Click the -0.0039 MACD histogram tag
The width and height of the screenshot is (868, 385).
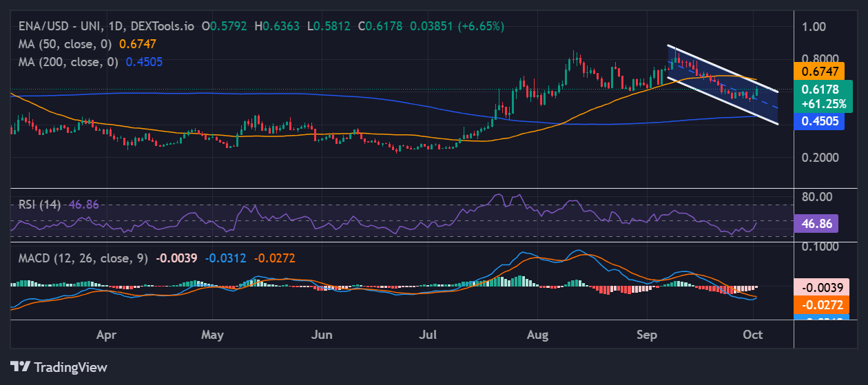coord(823,287)
